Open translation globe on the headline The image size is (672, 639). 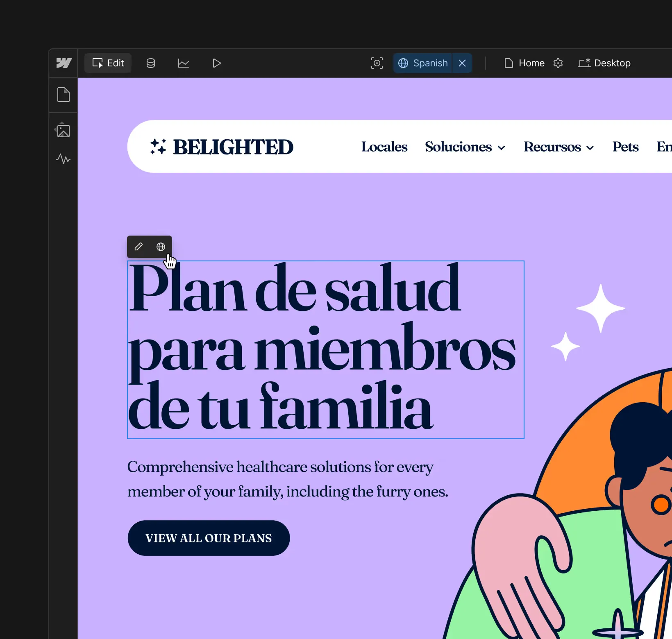click(160, 247)
